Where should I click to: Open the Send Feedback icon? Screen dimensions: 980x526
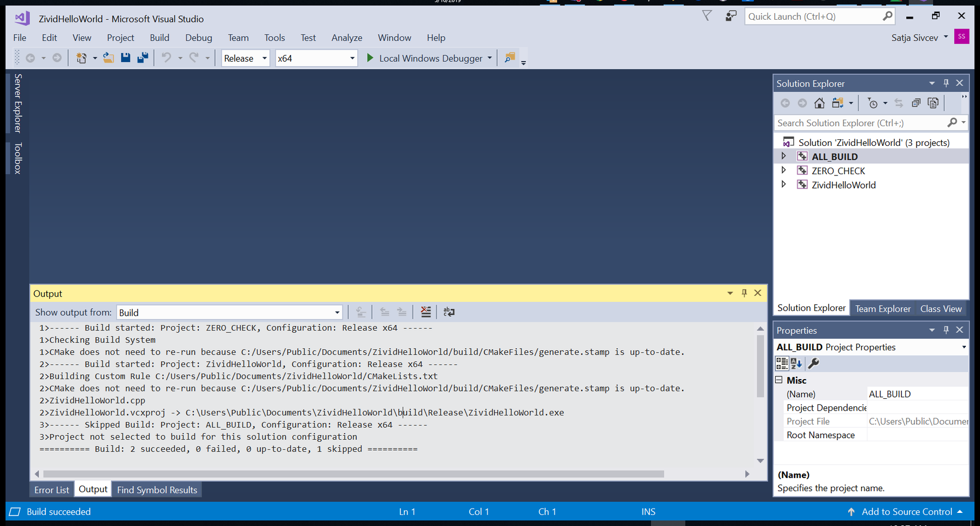pyautogui.click(x=731, y=16)
